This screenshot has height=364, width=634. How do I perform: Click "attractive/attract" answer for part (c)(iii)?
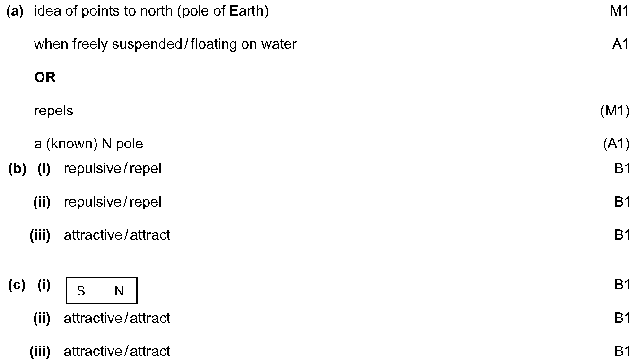(x=117, y=351)
